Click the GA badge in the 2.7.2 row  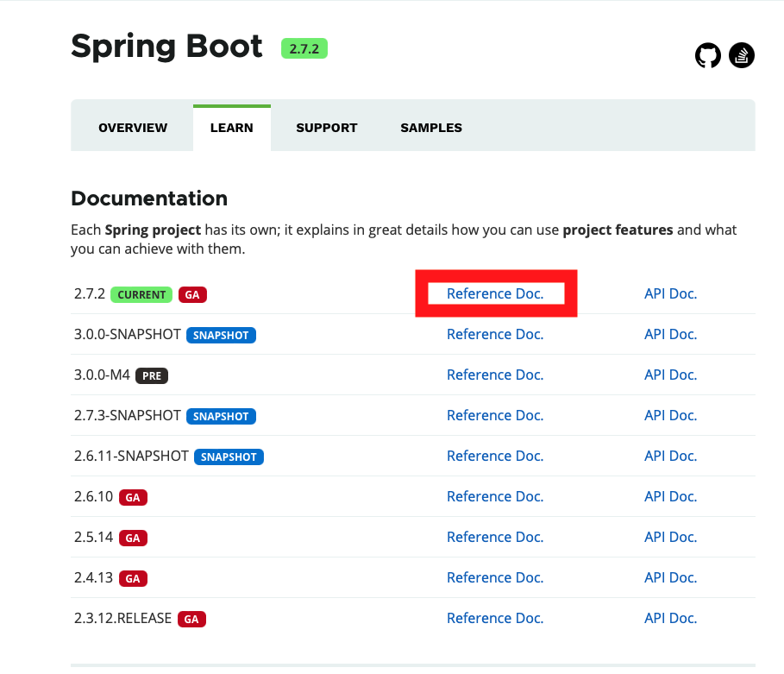(192, 295)
